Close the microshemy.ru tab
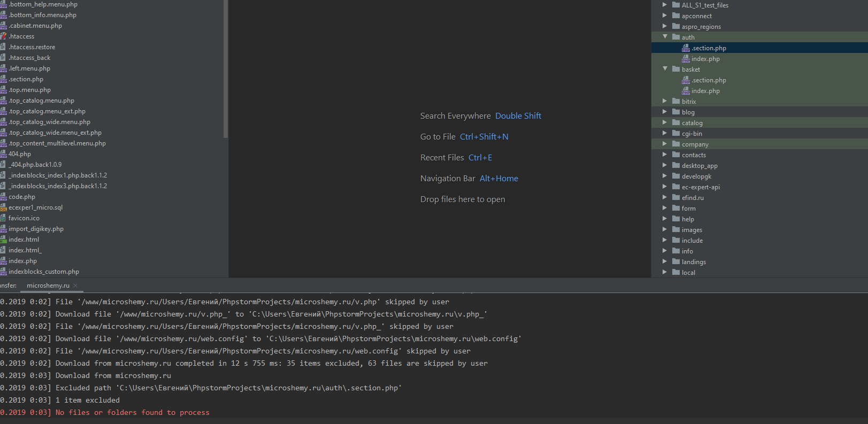868x424 pixels. [75, 286]
